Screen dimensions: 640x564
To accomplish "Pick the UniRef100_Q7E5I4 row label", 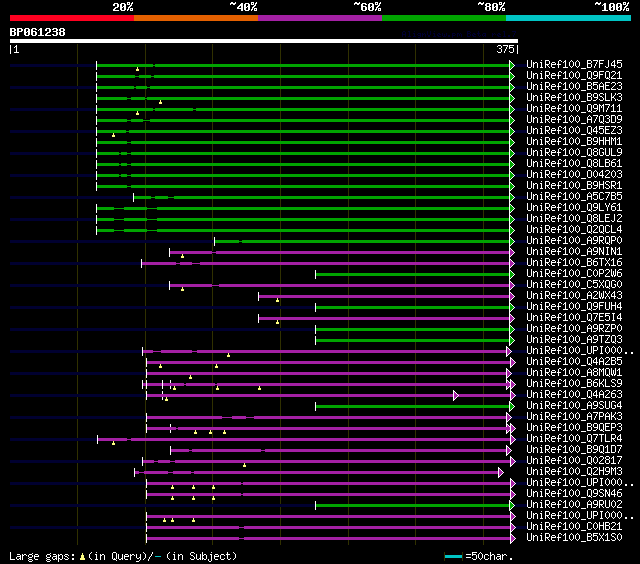I will click(x=574, y=318).
